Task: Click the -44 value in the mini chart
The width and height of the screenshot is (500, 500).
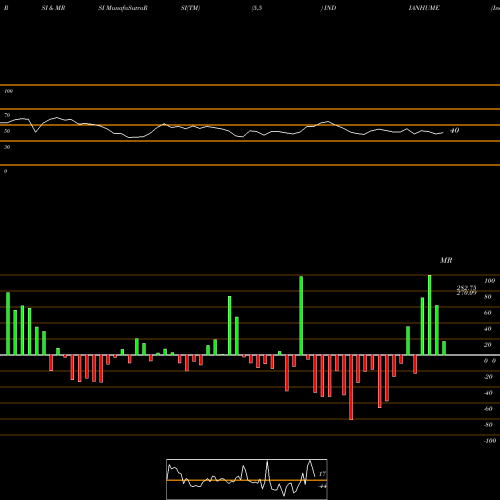Action: [322, 486]
